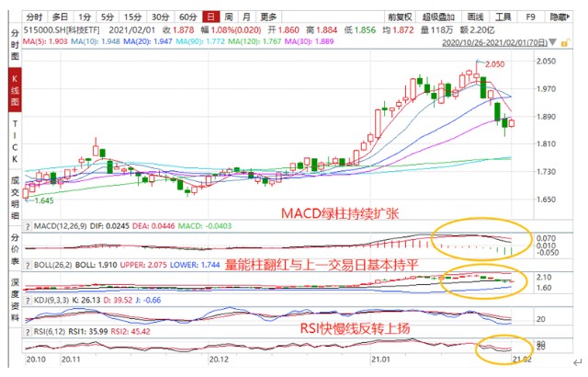
Task: Click the 2.050 high price marker
Action: [x=494, y=63]
